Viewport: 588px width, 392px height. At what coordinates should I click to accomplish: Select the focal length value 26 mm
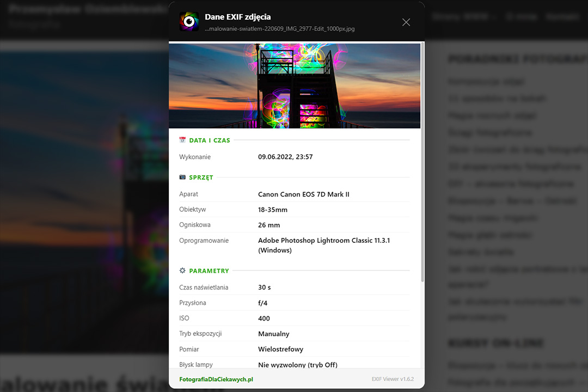(x=269, y=225)
